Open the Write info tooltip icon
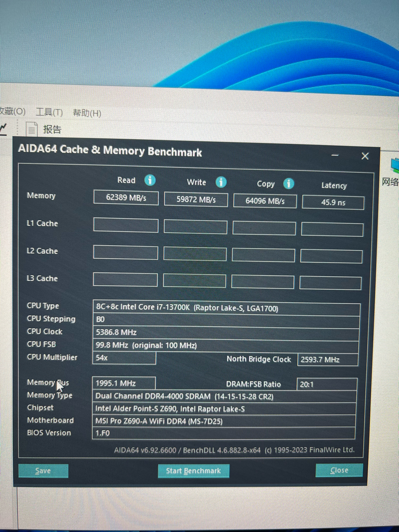 221,182
